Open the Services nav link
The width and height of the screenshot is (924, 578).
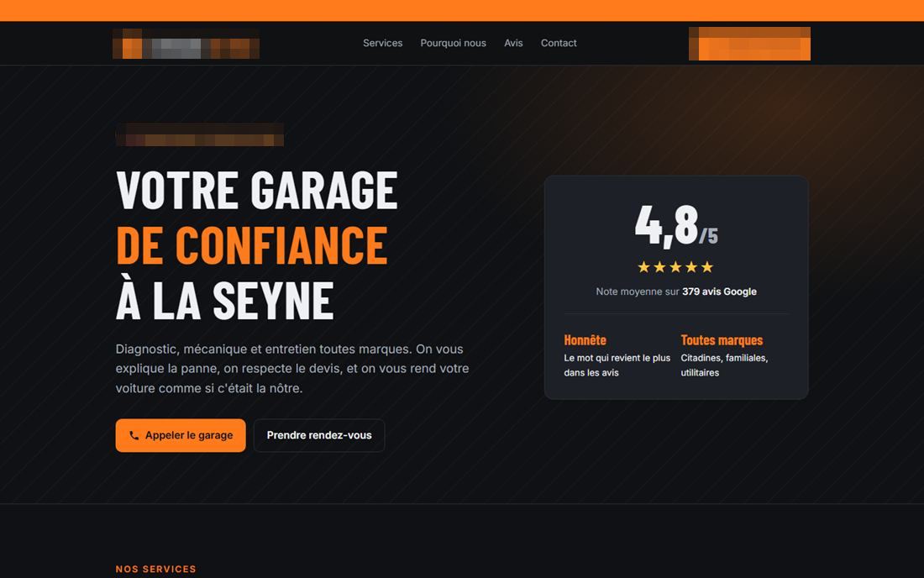pyautogui.click(x=382, y=43)
